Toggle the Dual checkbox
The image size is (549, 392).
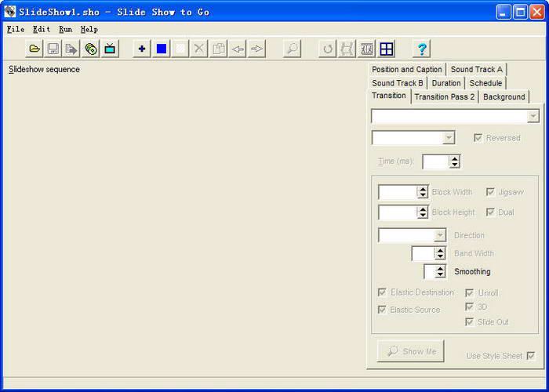[x=490, y=212]
